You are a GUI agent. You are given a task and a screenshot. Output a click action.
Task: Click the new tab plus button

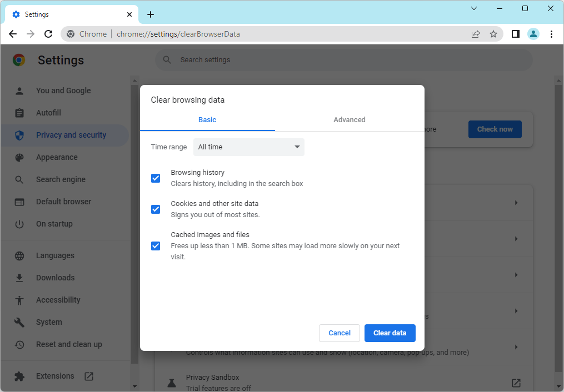(x=151, y=14)
